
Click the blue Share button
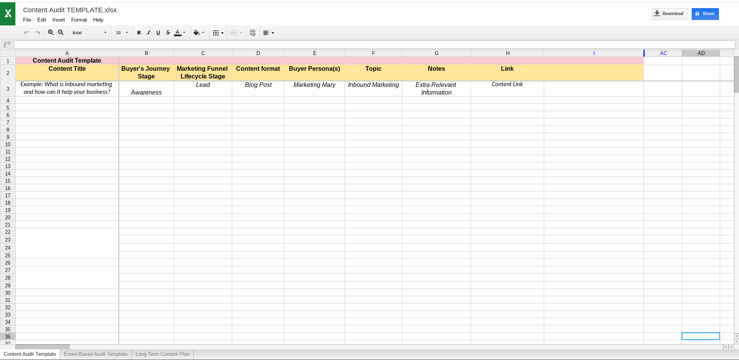pos(705,14)
